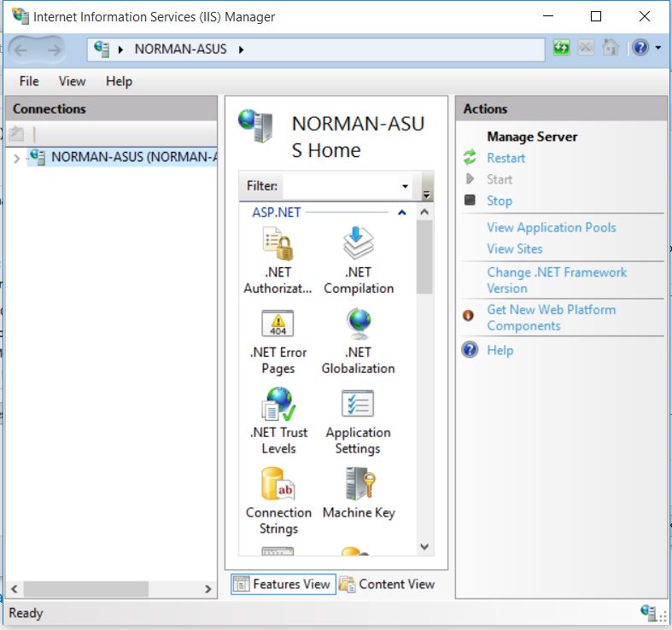Open the File menu

pyautogui.click(x=29, y=81)
